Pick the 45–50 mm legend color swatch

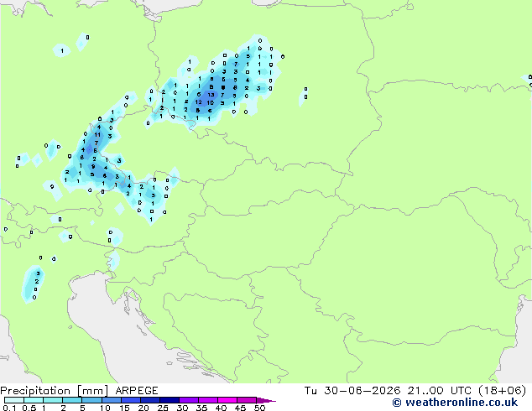[247, 400]
